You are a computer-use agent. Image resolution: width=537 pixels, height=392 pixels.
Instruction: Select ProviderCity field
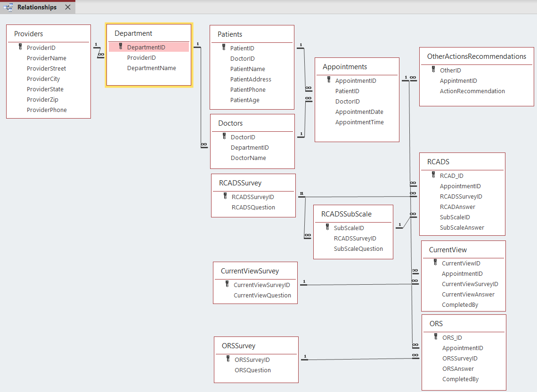coord(43,79)
